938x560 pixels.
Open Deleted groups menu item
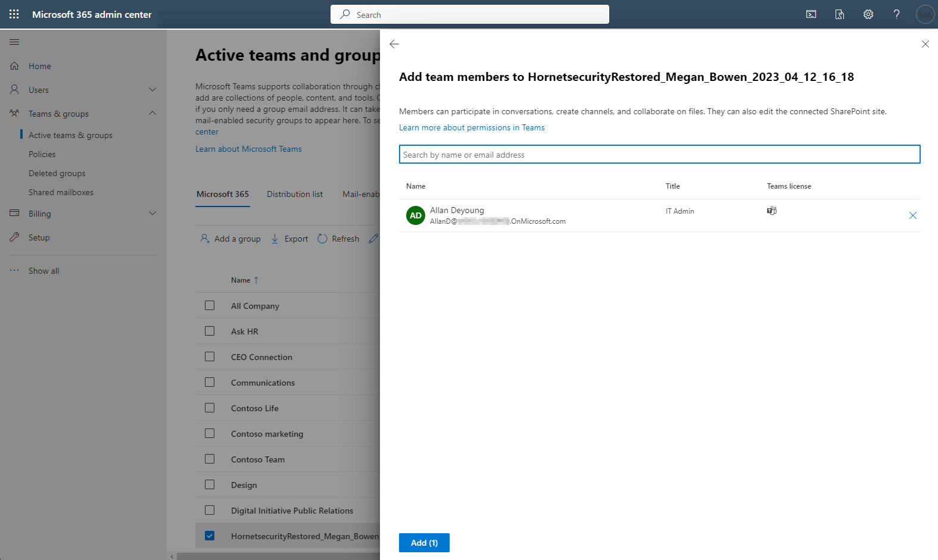pyautogui.click(x=57, y=173)
